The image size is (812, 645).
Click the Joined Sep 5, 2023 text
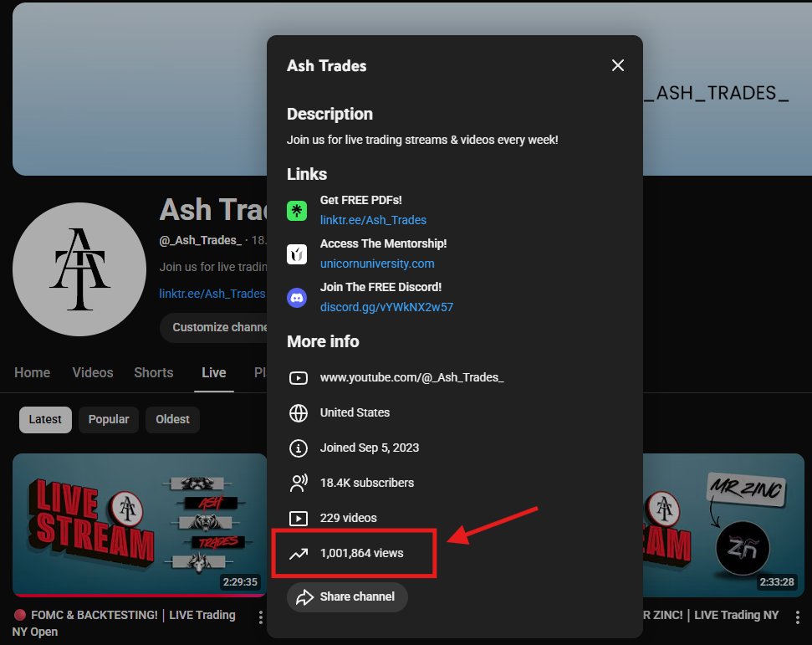click(370, 448)
